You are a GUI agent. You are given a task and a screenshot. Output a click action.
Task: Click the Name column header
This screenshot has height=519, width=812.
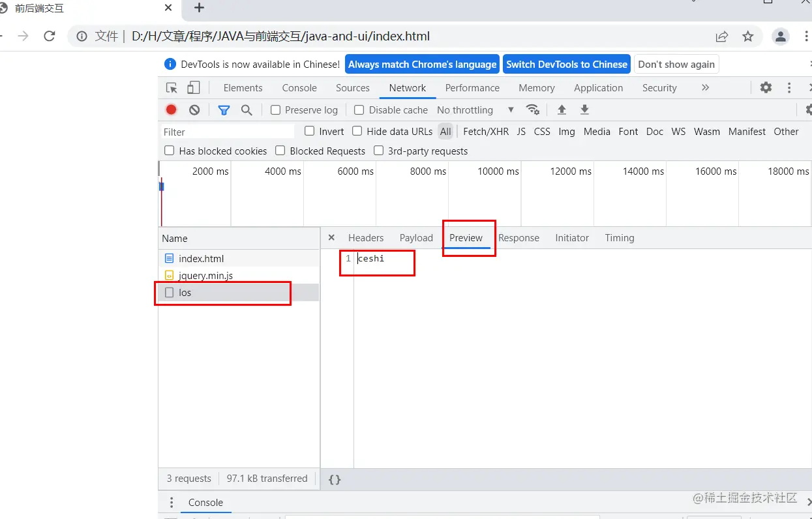point(239,239)
